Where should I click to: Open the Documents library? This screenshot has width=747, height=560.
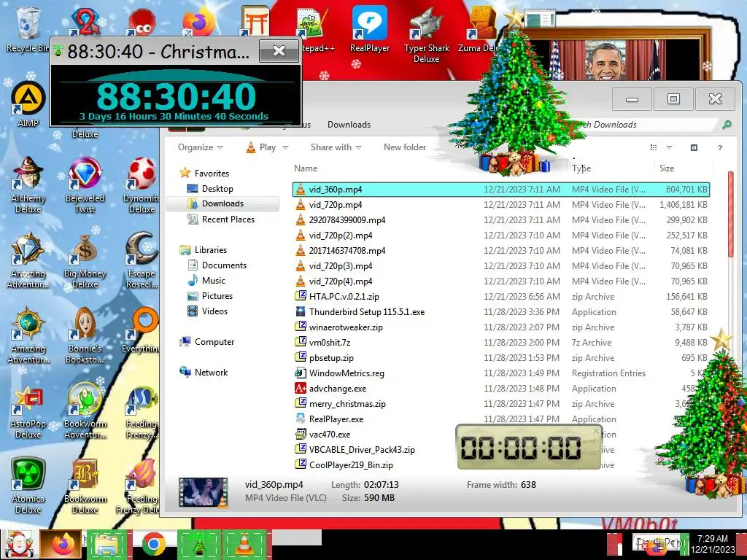pyautogui.click(x=224, y=265)
